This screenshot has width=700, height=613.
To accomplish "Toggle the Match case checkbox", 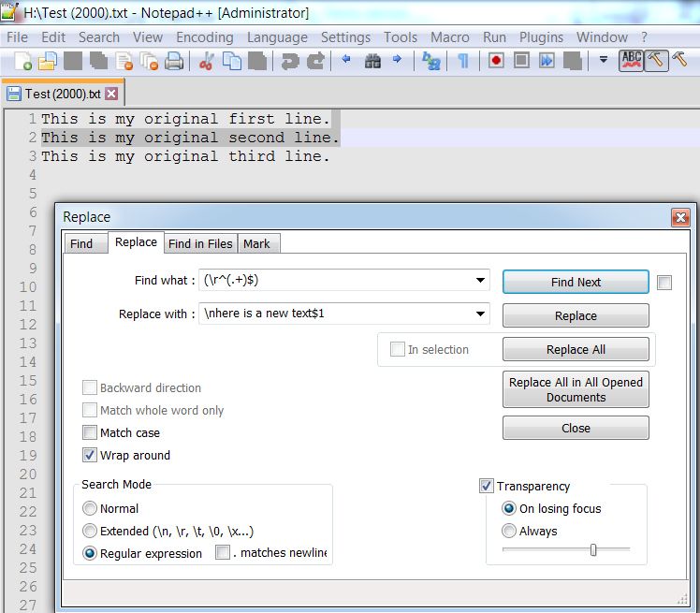I will click(90, 432).
